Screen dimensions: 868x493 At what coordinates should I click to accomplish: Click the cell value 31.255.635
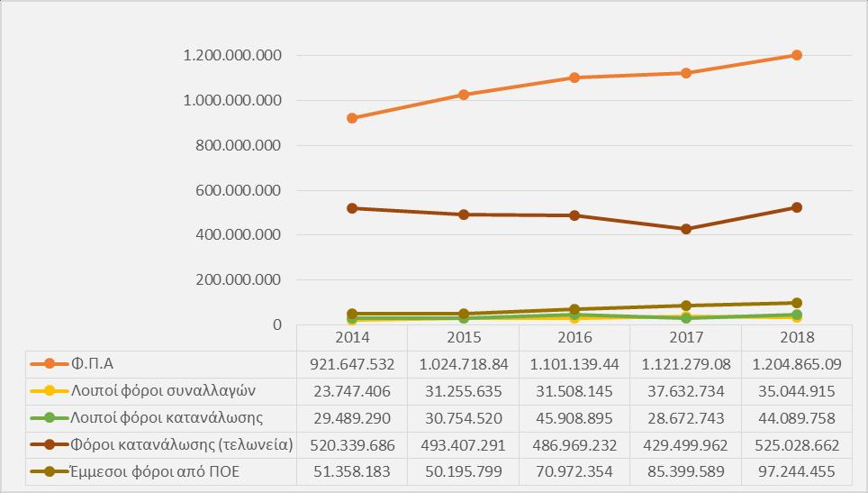[464, 392]
